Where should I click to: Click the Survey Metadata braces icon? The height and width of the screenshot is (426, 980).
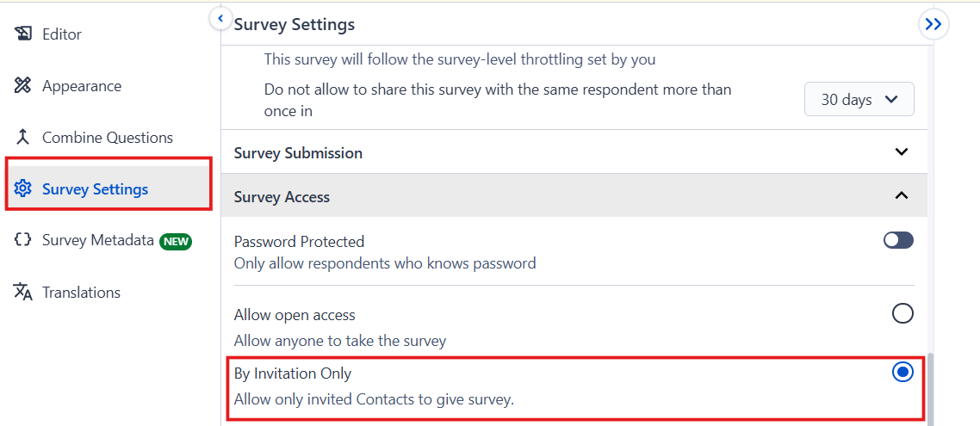tap(23, 241)
